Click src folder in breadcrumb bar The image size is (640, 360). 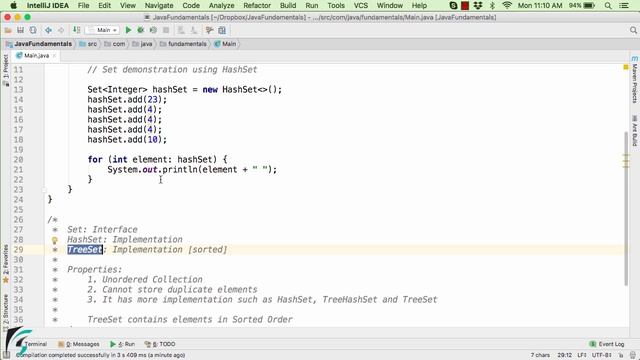point(89,44)
